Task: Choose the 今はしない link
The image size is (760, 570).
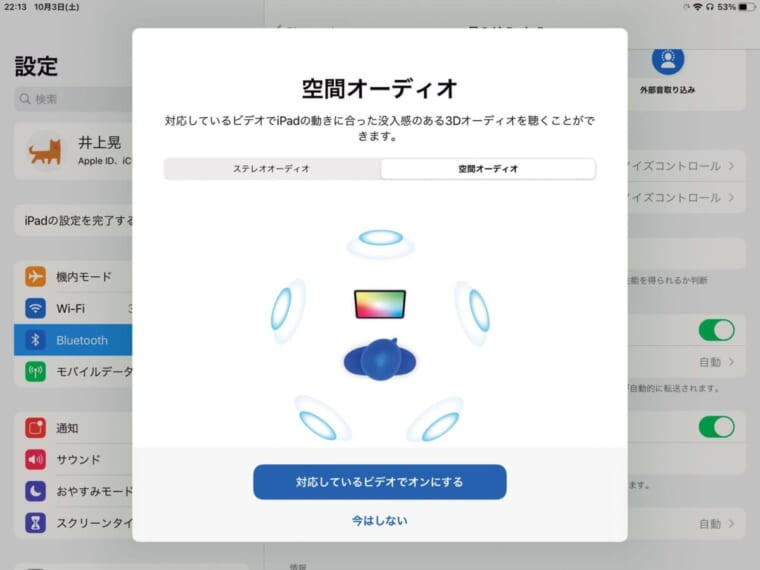Action: (380, 521)
